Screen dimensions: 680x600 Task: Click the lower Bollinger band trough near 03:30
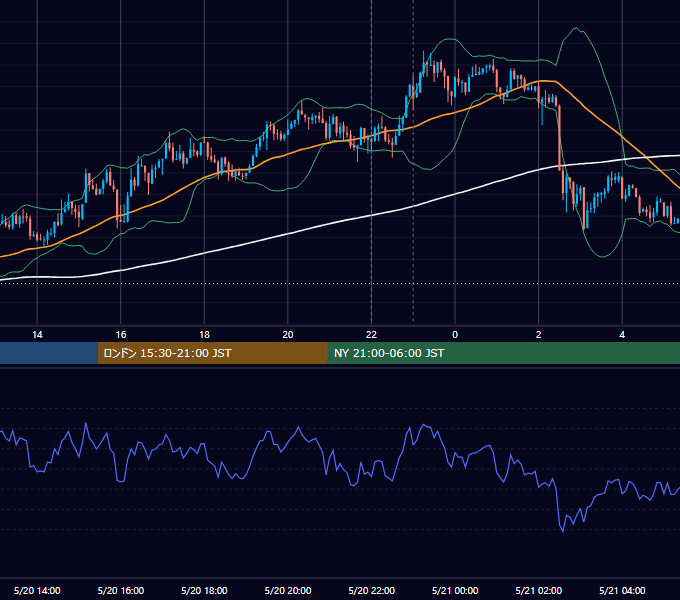(602, 257)
